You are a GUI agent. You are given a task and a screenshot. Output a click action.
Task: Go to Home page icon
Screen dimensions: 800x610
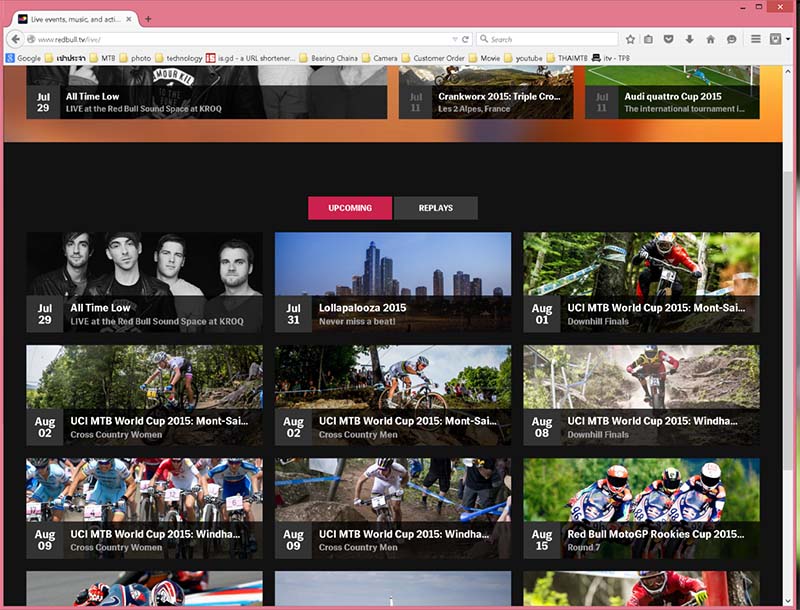710,39
